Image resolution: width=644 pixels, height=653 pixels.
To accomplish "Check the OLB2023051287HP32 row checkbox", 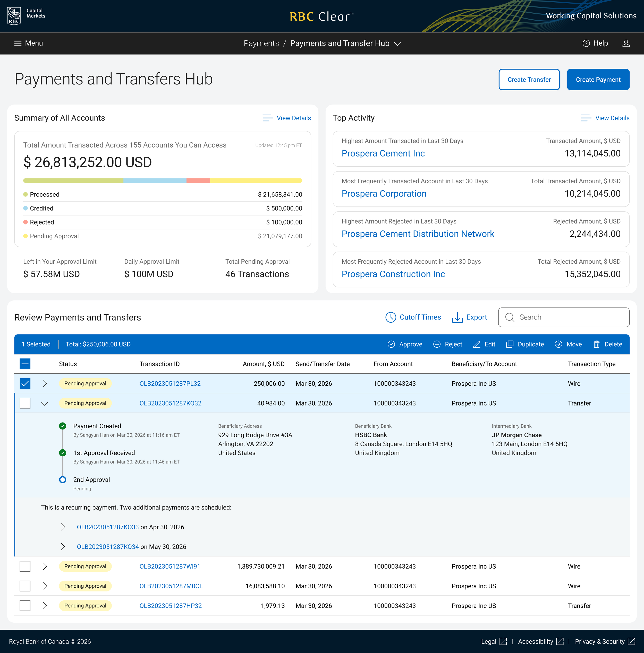I will (x=25, y=605).
